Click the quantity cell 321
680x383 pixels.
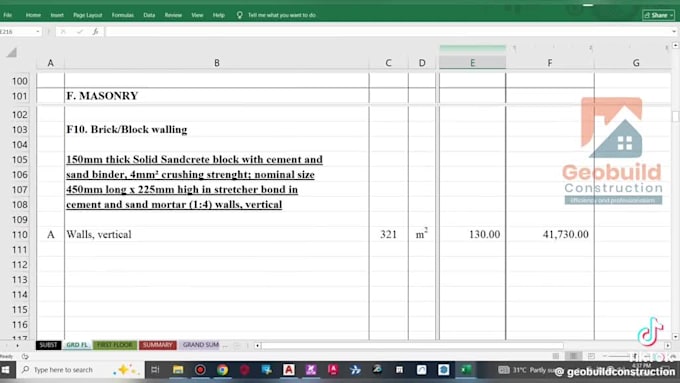tap(388, 235)
